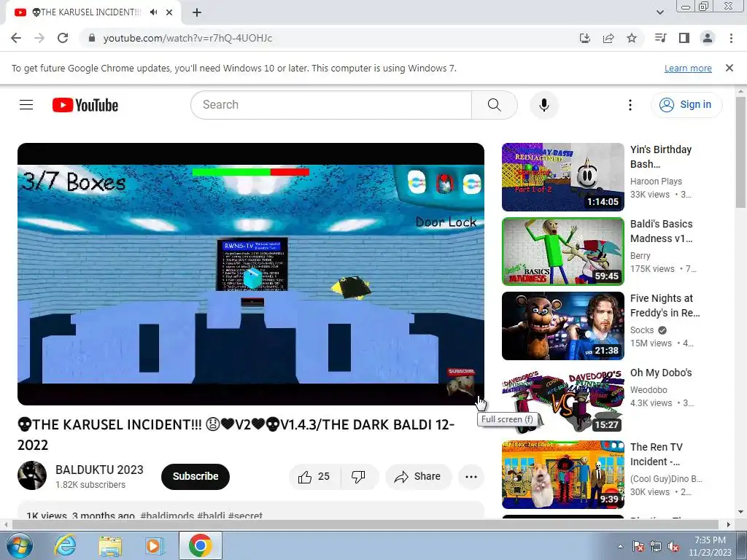
Task: Click the install app icon in address bar
Action: pos(585,38)
